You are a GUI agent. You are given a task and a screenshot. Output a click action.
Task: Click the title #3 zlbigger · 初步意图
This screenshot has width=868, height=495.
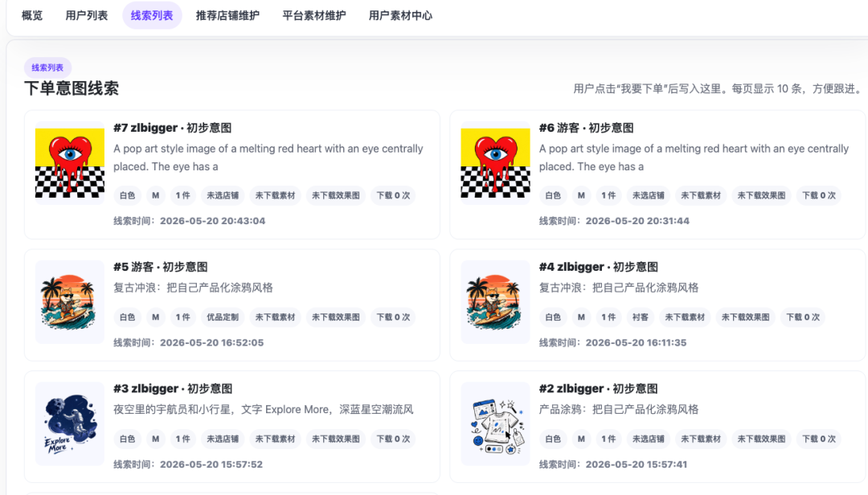point(173,389)
